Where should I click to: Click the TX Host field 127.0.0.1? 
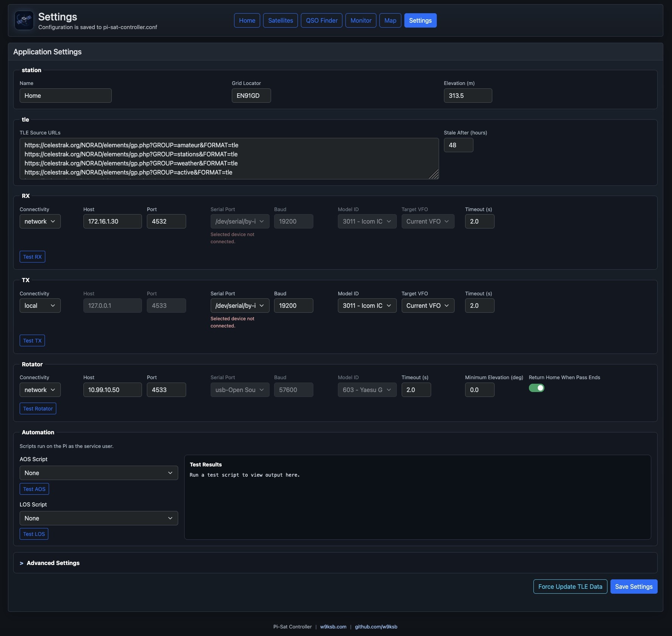click(x=113, y=306)
